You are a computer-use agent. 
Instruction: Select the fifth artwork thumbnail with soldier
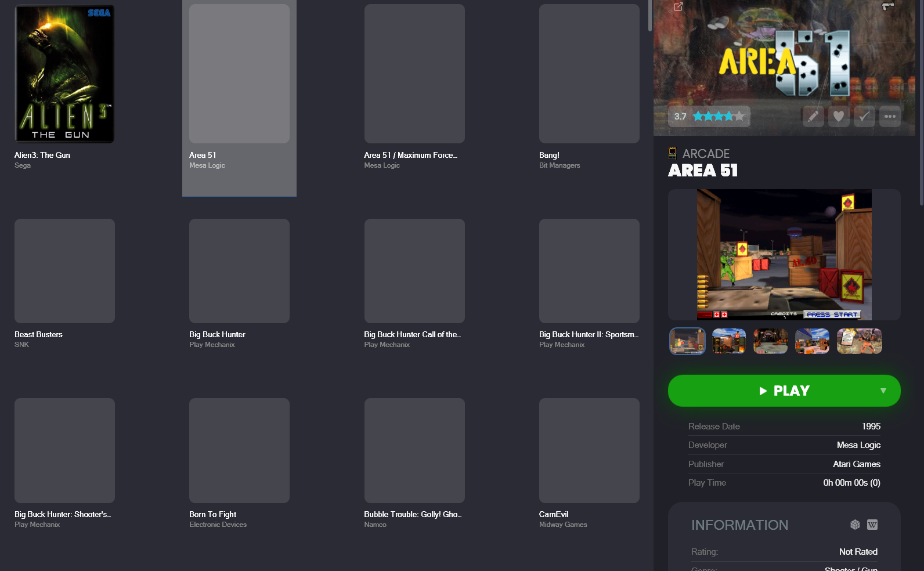point(860,341)
